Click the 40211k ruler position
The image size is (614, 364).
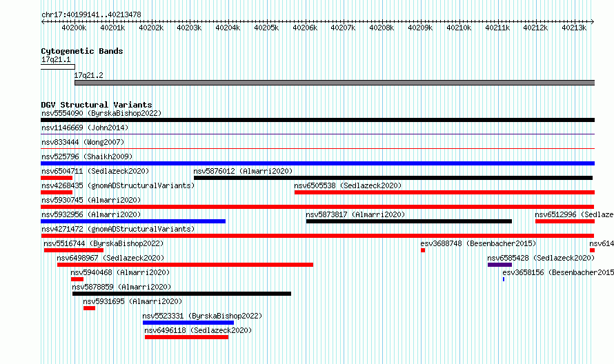(x=497, y=28)
